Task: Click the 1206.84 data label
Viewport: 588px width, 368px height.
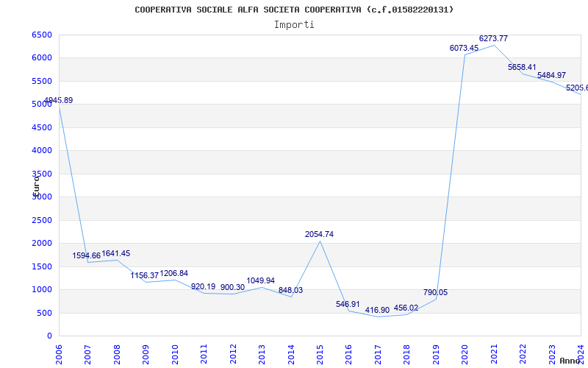Action: [174, 273]
